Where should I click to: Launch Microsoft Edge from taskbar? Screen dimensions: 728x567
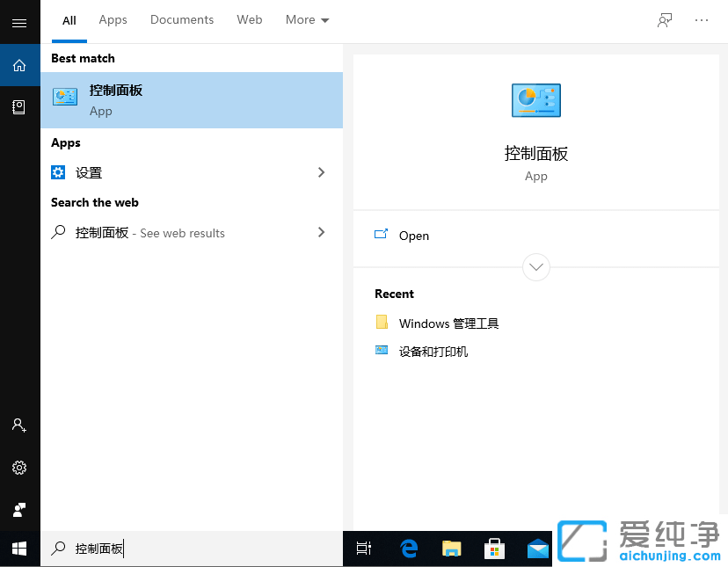(408, 548)
